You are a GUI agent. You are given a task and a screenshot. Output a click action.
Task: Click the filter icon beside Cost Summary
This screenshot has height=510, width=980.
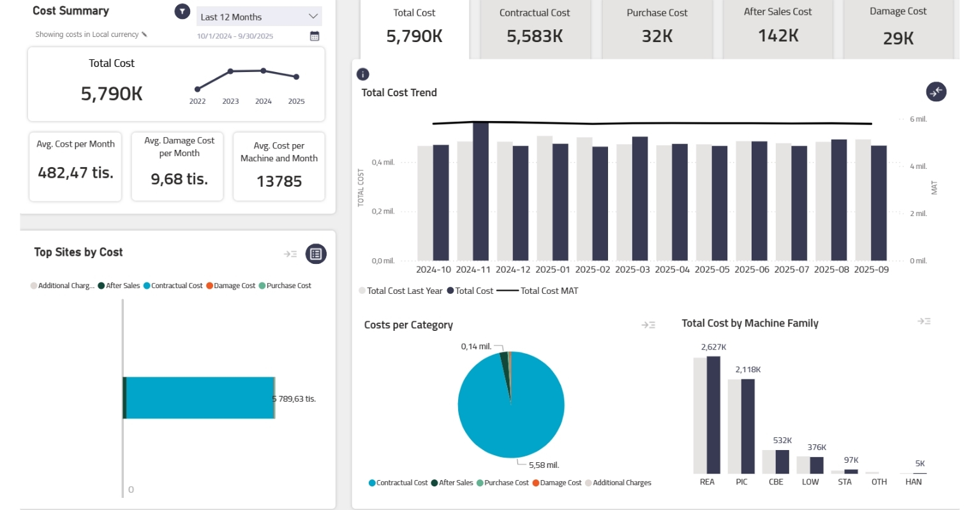182,11
